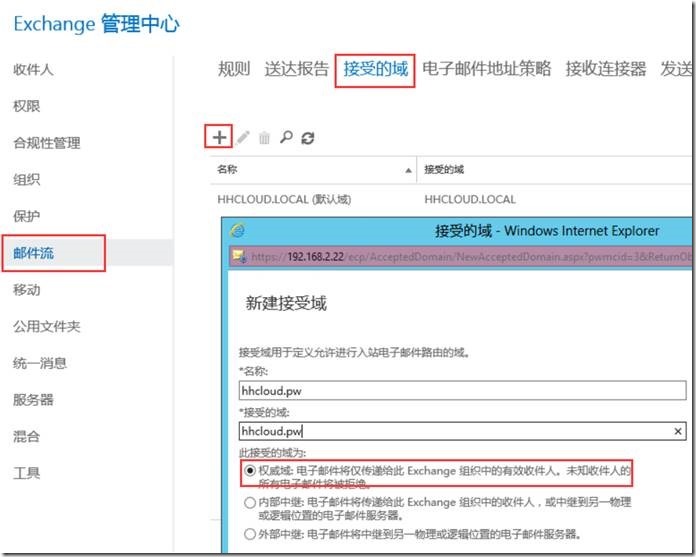
Task: Open 服务器 in the sidebar
Action: coord(33,399)
